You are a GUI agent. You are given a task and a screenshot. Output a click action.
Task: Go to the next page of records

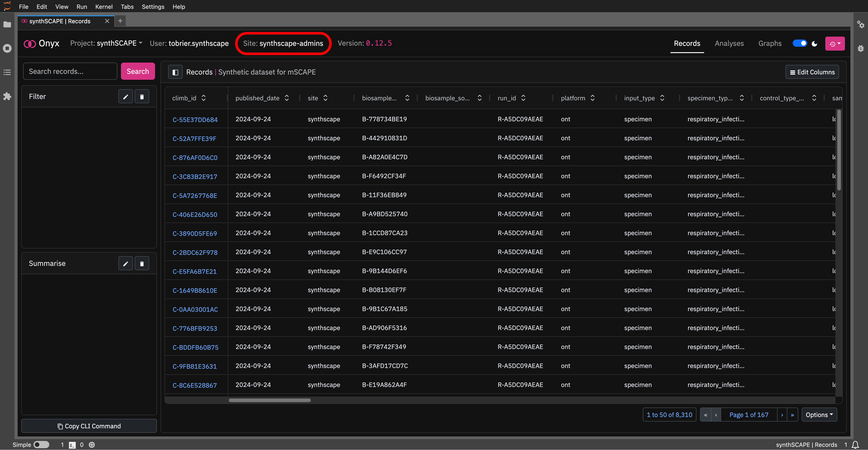tap(782, 415)
